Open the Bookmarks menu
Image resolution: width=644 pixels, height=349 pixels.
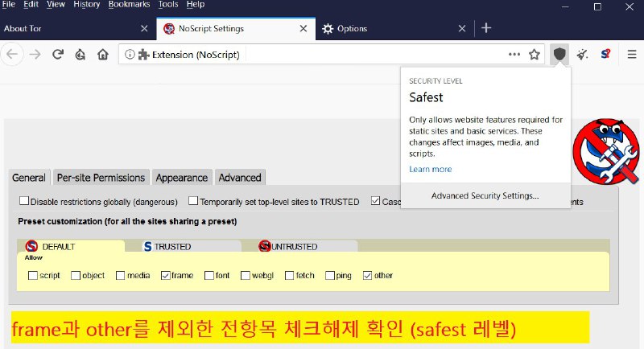pos(129,5)
